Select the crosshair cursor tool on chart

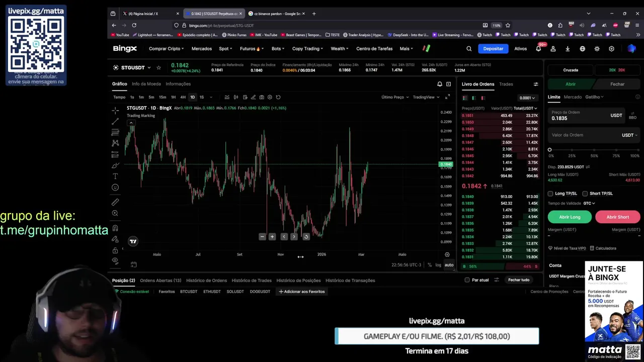click(x=115, y=110)
